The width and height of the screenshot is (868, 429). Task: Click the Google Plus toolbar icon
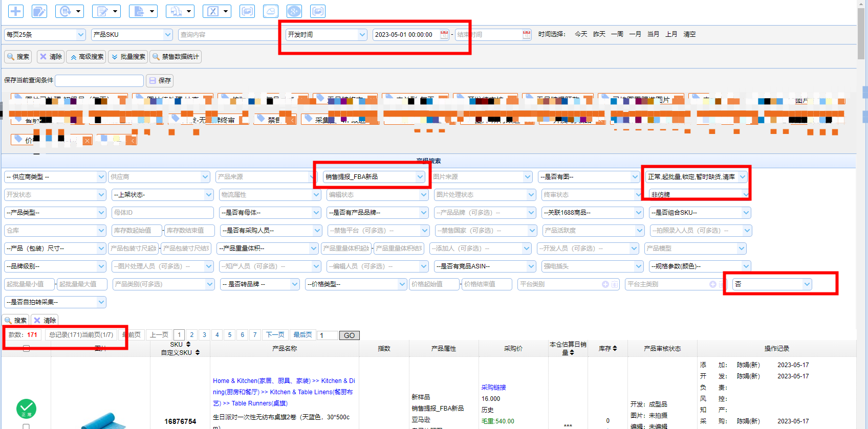click(294, 11)
